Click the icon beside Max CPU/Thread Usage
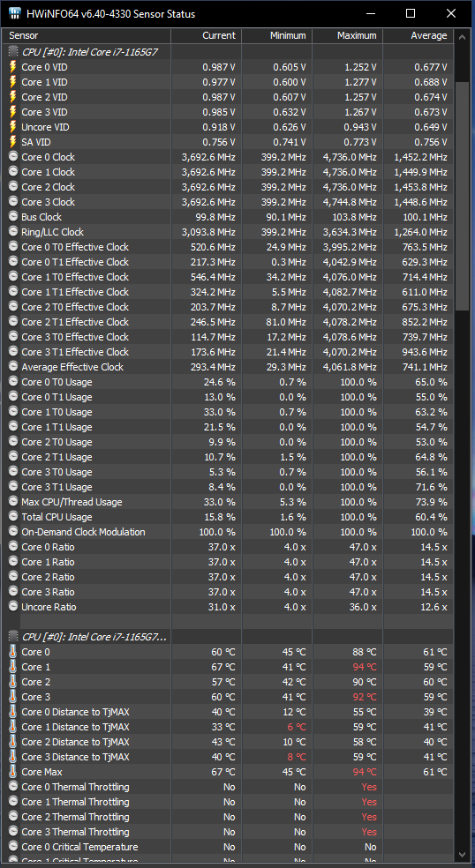This screenshot has height=868, width=475. tap(13, 502)
